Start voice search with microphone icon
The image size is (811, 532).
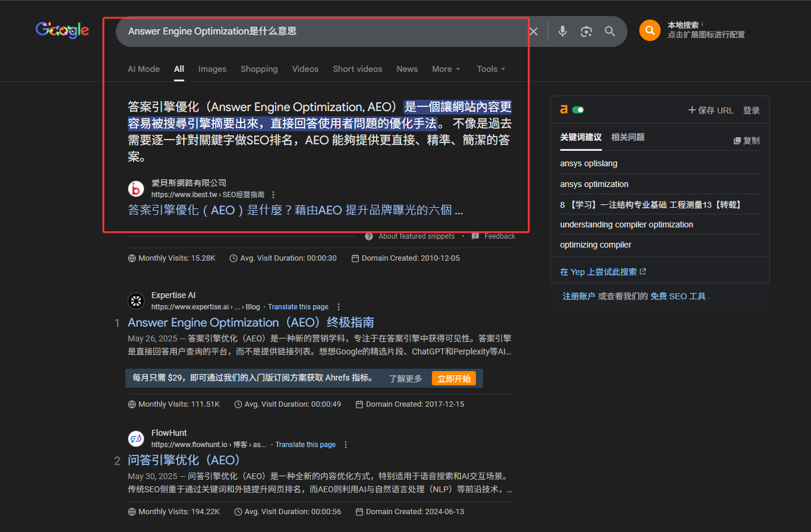pos(563,31)
